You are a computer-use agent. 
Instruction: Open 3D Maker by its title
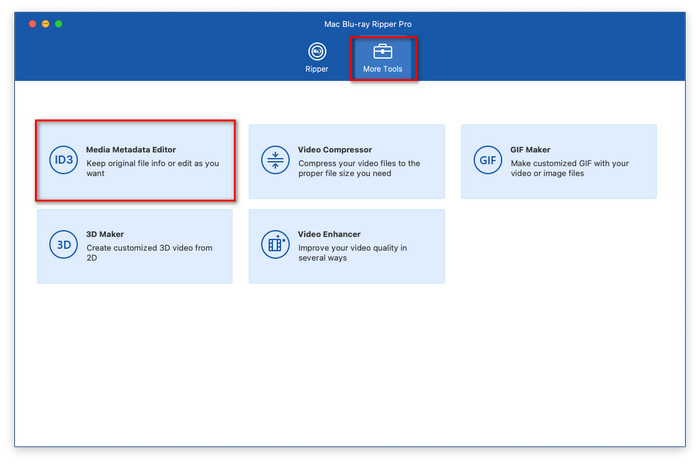pyautogui.click(x=105, y=234)
